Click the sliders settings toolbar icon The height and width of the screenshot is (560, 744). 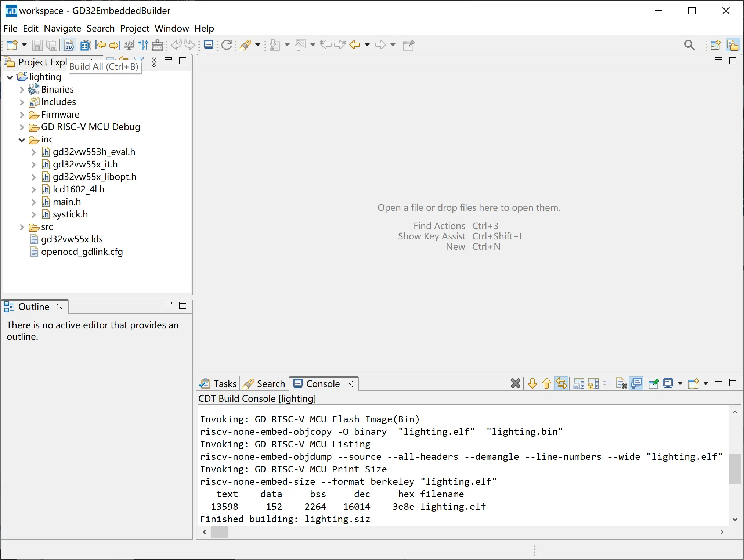tap(143, 45)
